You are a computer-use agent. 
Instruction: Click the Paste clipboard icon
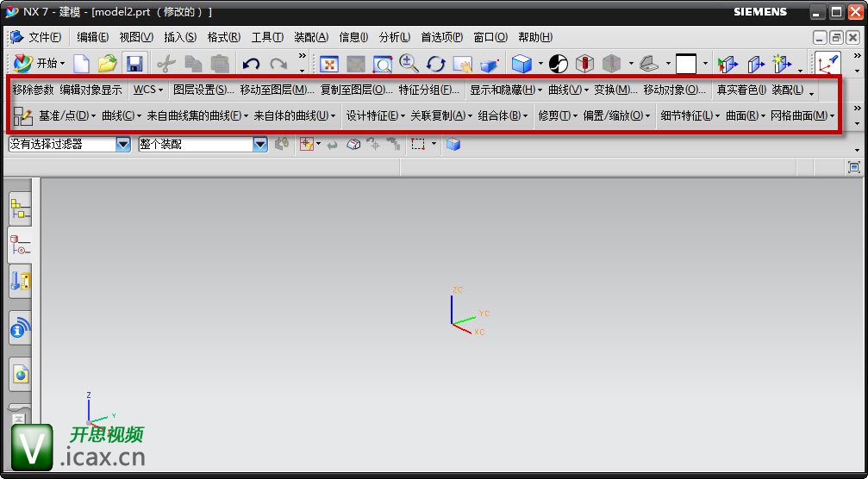221,64
